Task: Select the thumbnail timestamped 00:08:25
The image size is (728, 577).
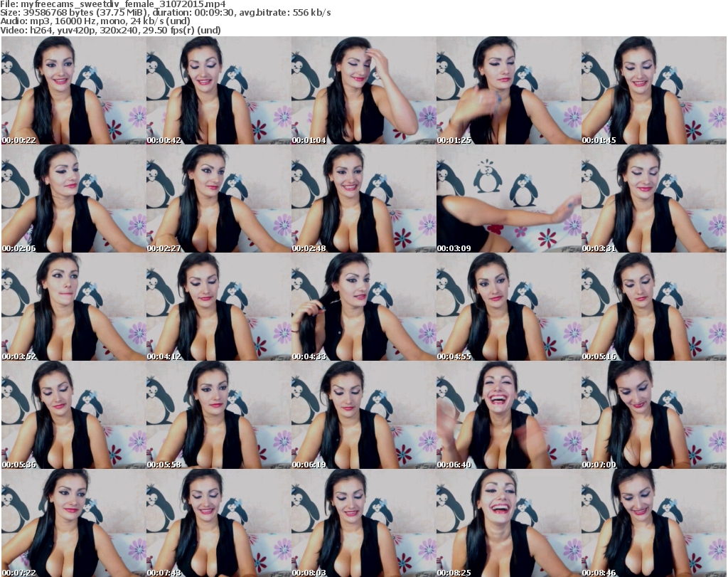Action: coord(508,523)
